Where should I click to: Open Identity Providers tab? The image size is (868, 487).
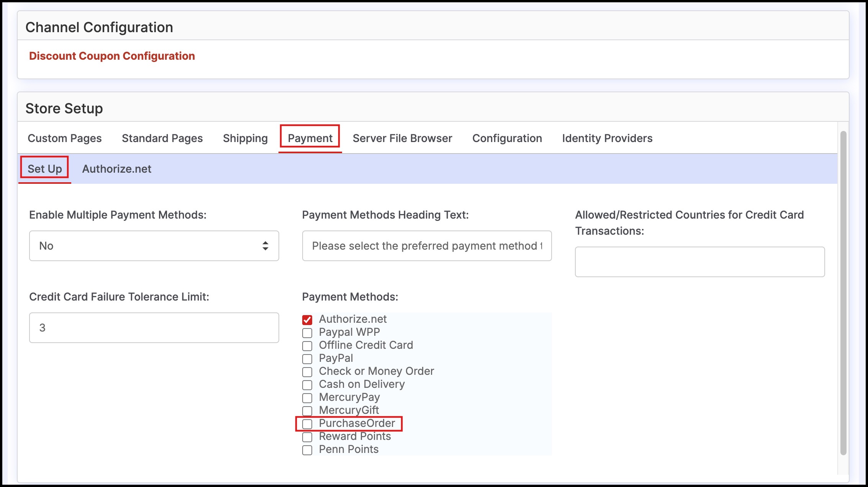[x=607, y=138]
